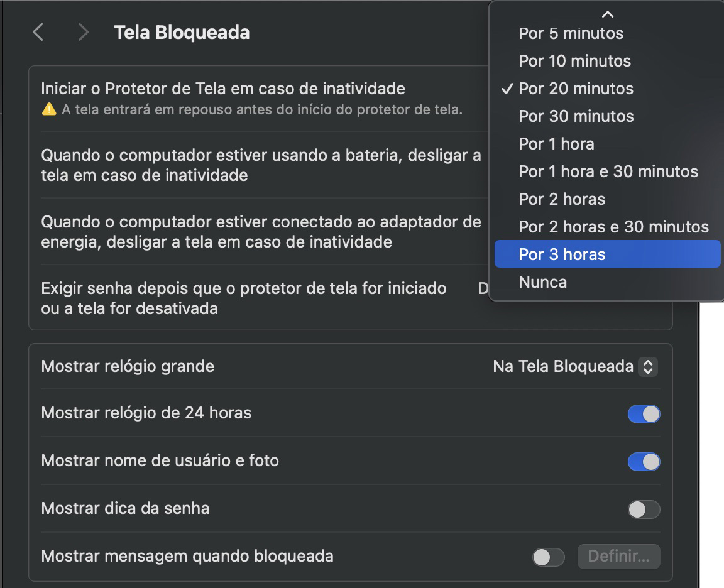Screen dimensions: 724x588
Task: Click the yellow warning triangle icon
Action: [x=48, y=109]
